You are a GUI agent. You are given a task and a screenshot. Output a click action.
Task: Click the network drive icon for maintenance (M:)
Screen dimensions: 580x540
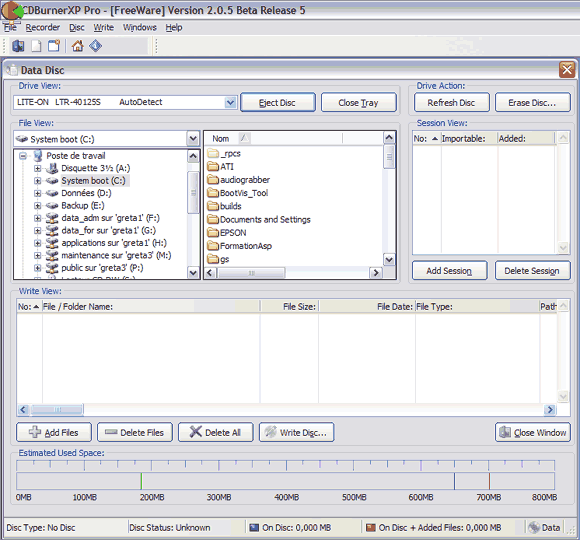click(x=52, y=256)
